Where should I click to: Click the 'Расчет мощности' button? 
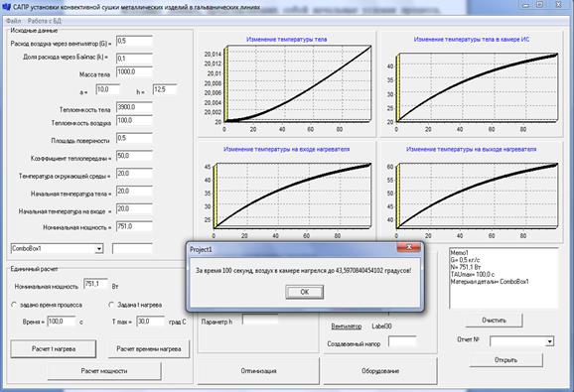click(104, 371)
